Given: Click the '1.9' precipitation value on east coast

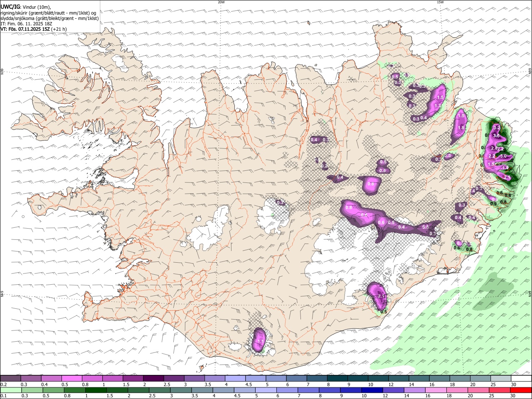Looking at the screenshot, I should tap(505, 167).
